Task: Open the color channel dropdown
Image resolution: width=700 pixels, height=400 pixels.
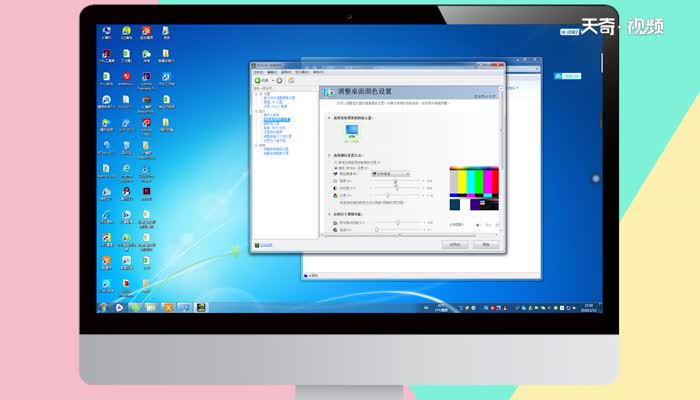Action: pos(388,173)
